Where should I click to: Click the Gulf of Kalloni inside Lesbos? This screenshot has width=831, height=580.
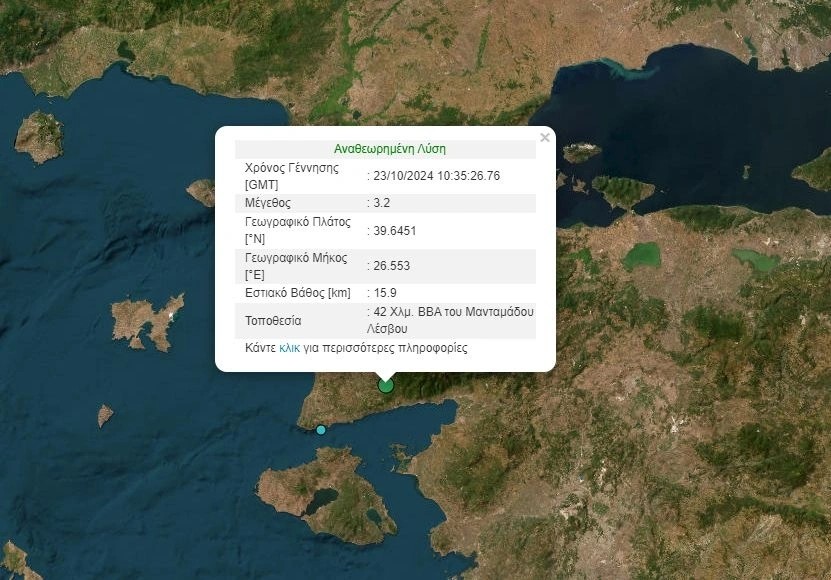pos(321,498)
